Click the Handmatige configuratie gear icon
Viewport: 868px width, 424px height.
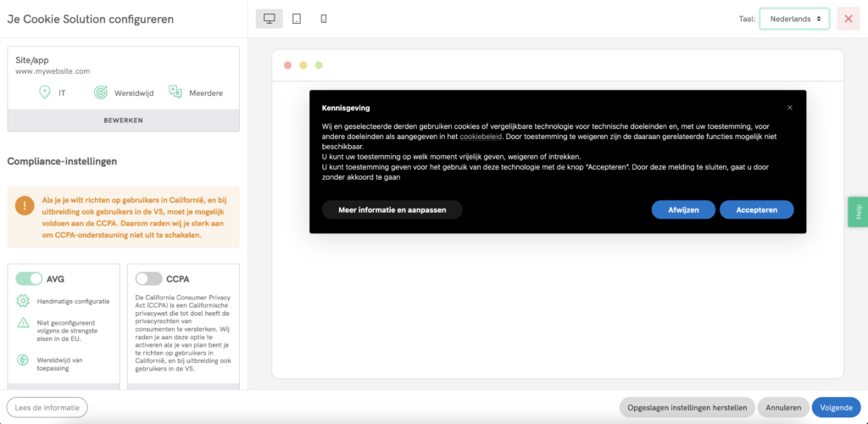(23, 301)
